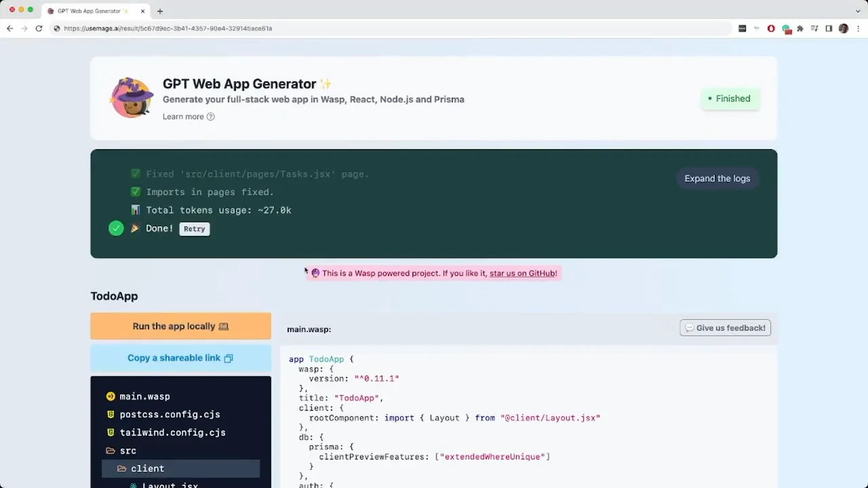Click 'Imports in pages fixed.' log line

(x=210, y=192)
